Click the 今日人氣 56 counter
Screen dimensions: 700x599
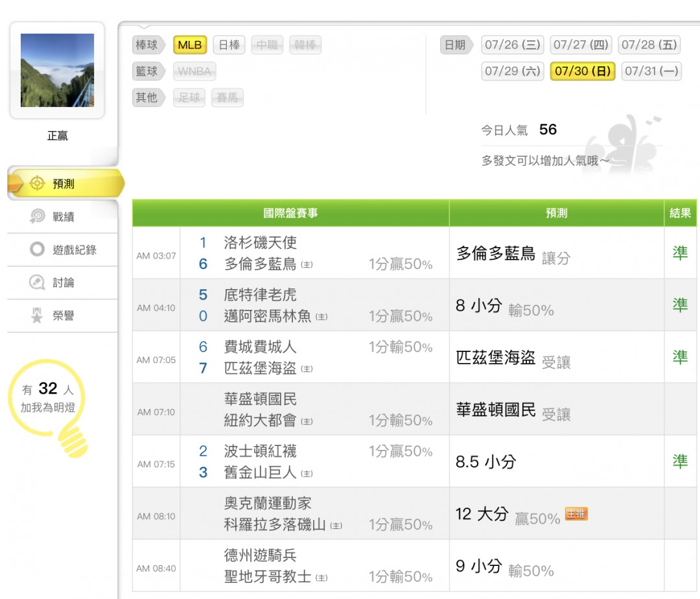coord(519,130)
